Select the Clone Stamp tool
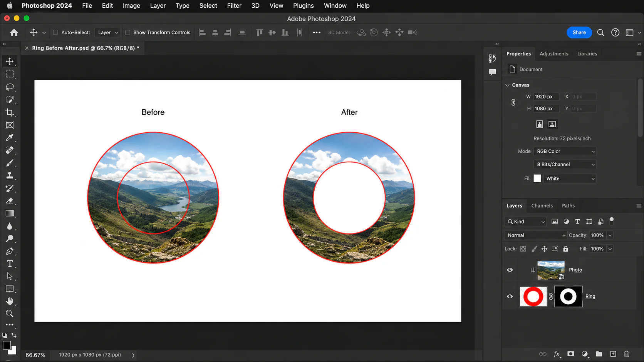Image resolution: width=644 pixels, height=362 pixels. point(10,176)
